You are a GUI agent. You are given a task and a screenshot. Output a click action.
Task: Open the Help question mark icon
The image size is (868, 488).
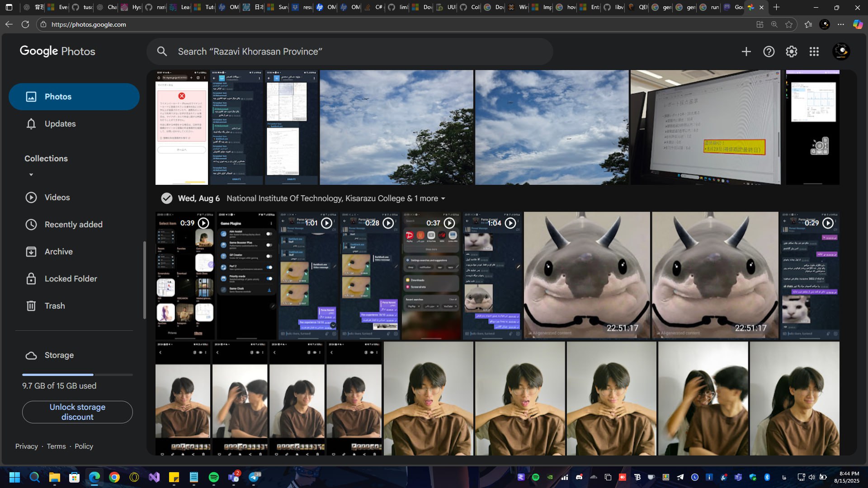(x=769, y=52)
